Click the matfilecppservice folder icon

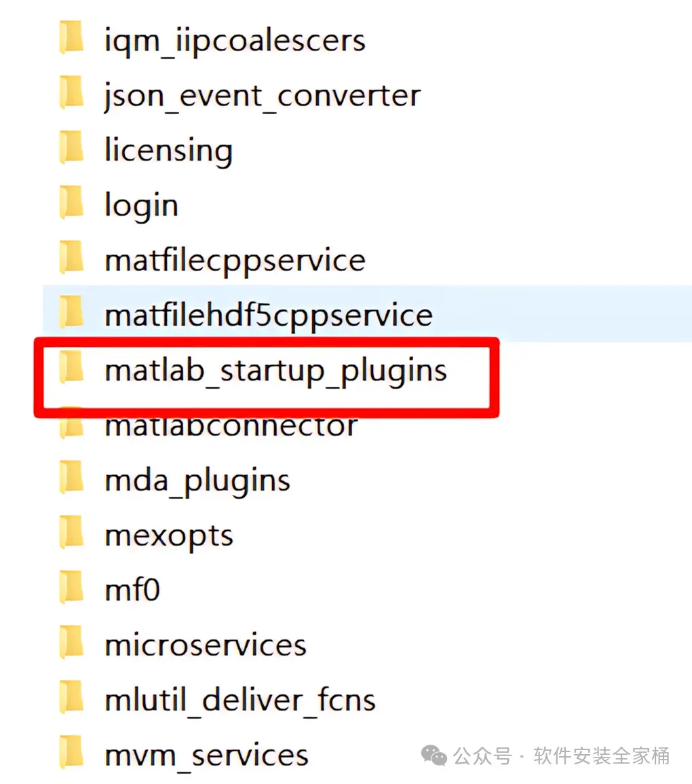click(x=71, y=257)
